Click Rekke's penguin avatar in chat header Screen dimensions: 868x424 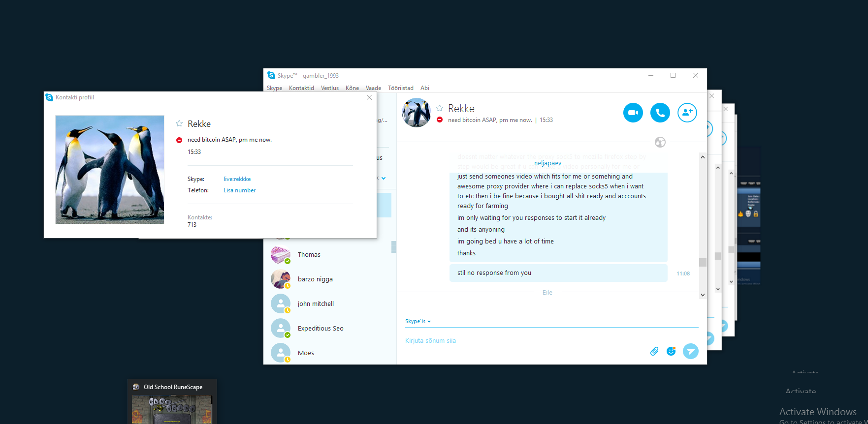(417, 113)
